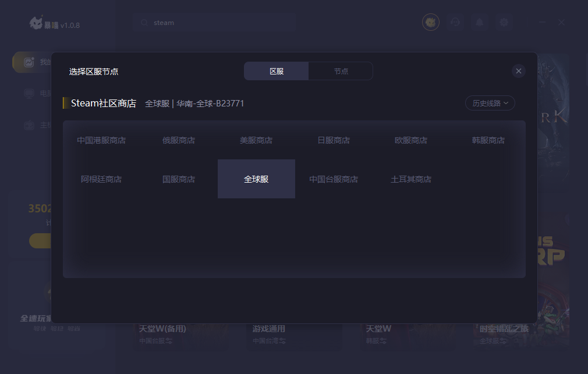This screenshot has height=374, width=588.
Task: Minimize the 暴喵 window
Action: (x=542, y=23)
